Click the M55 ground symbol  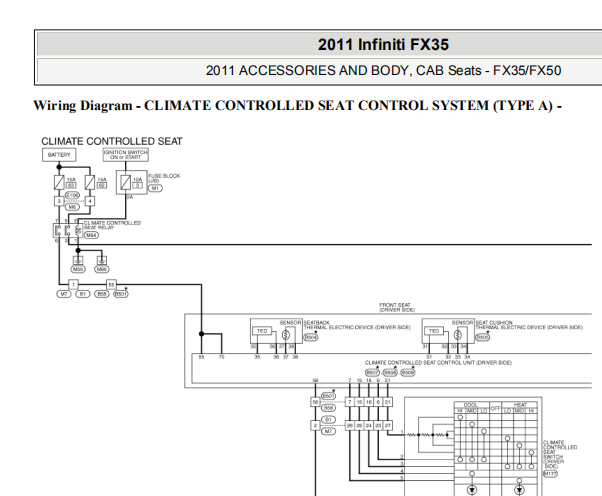(78, 260)
